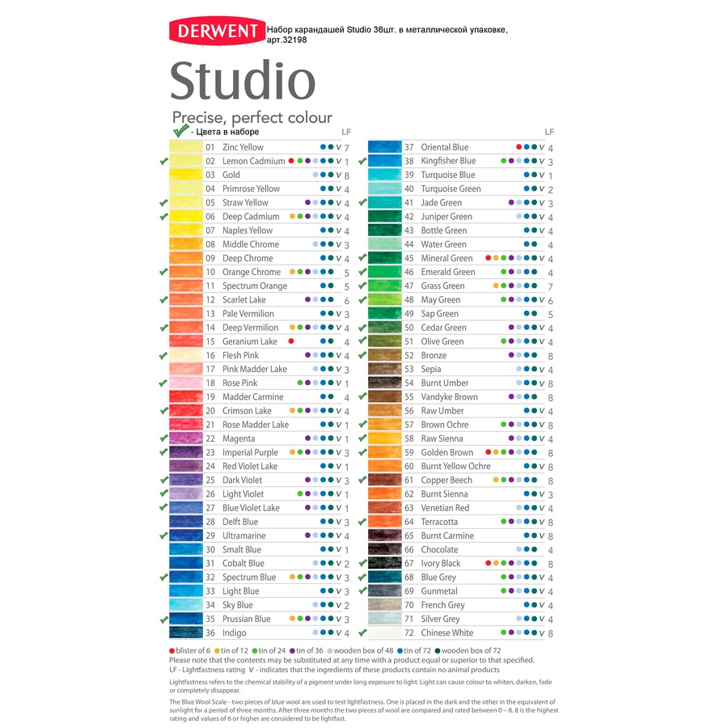Screen dimensions: 728x728
Task: Choose the Chocolate color swatch
Action: point(384,549)
